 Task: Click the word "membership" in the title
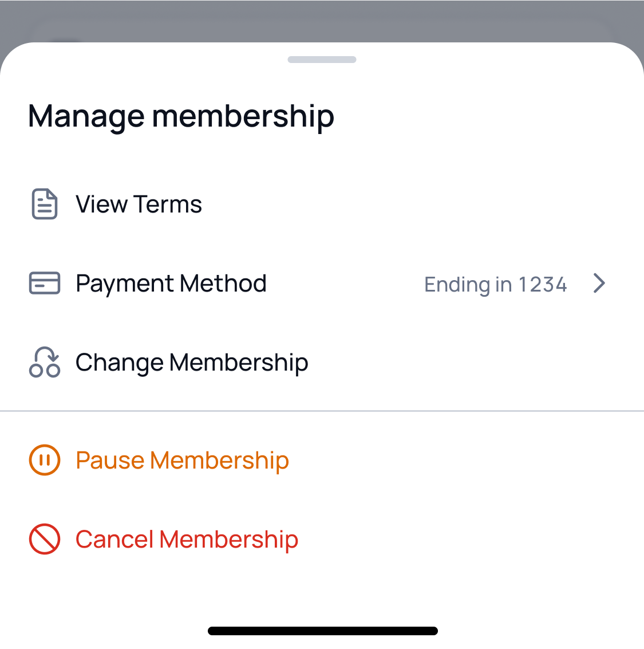pos(243,116)
